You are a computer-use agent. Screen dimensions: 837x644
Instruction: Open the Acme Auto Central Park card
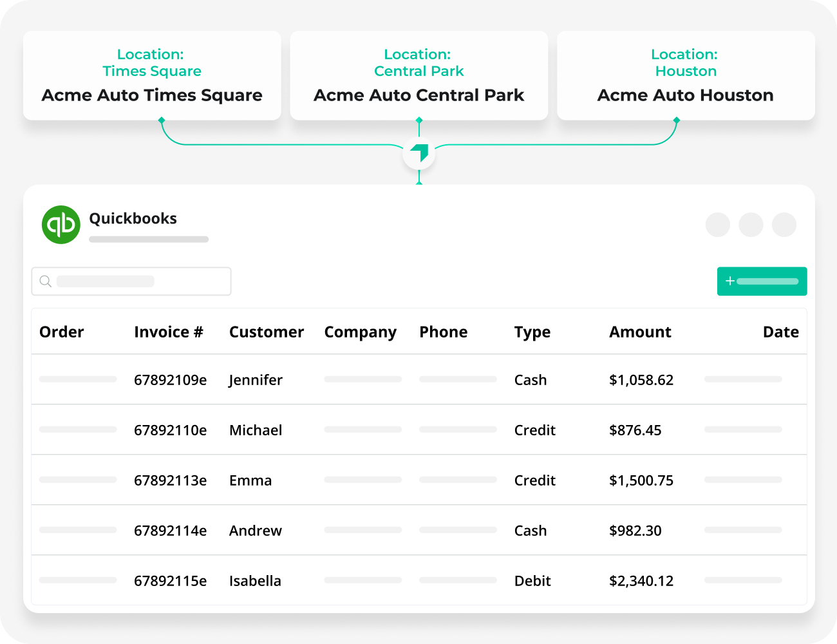click(419, 76)
